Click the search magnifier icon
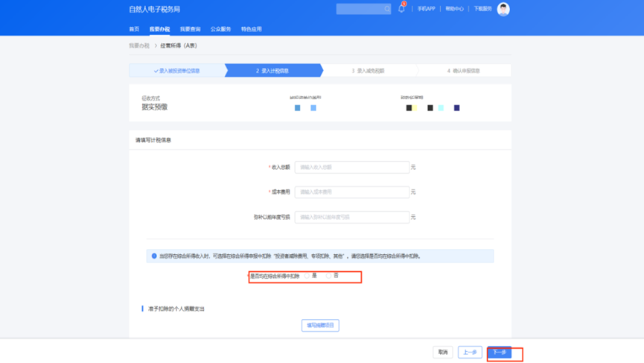 click(x=386, y=9)
